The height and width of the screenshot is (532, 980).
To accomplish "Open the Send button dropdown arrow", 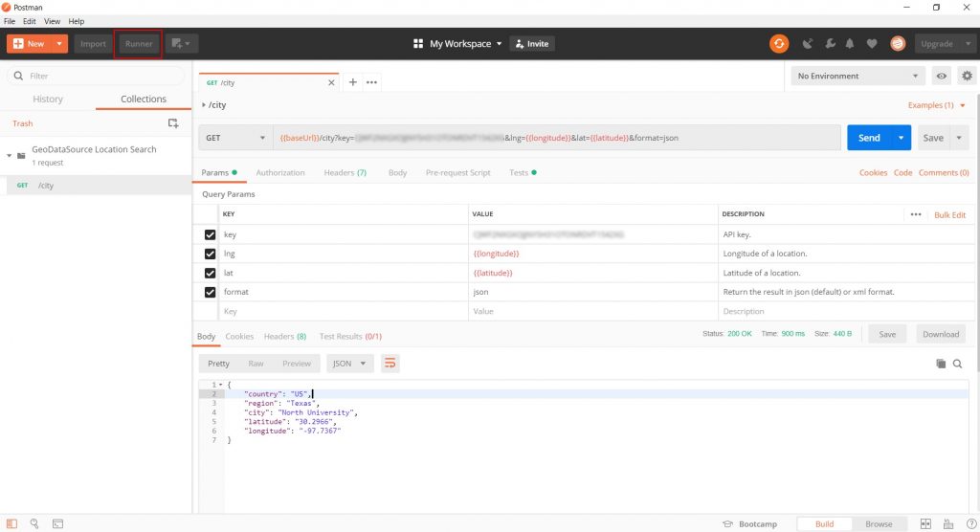I will [x=901, y=138].
